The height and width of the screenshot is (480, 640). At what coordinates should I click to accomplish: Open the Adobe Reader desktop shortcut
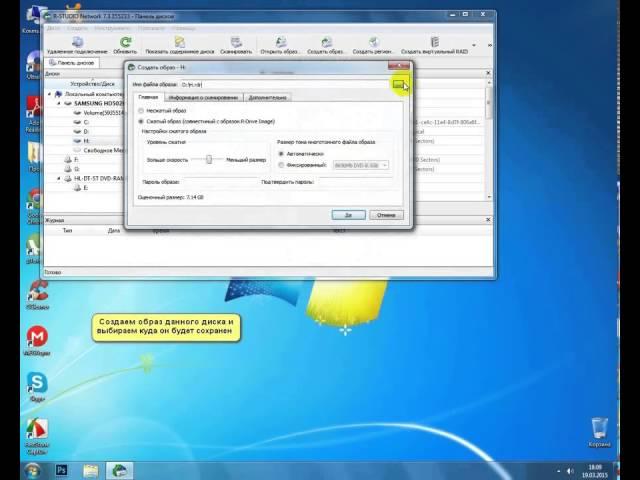point(35,114)
